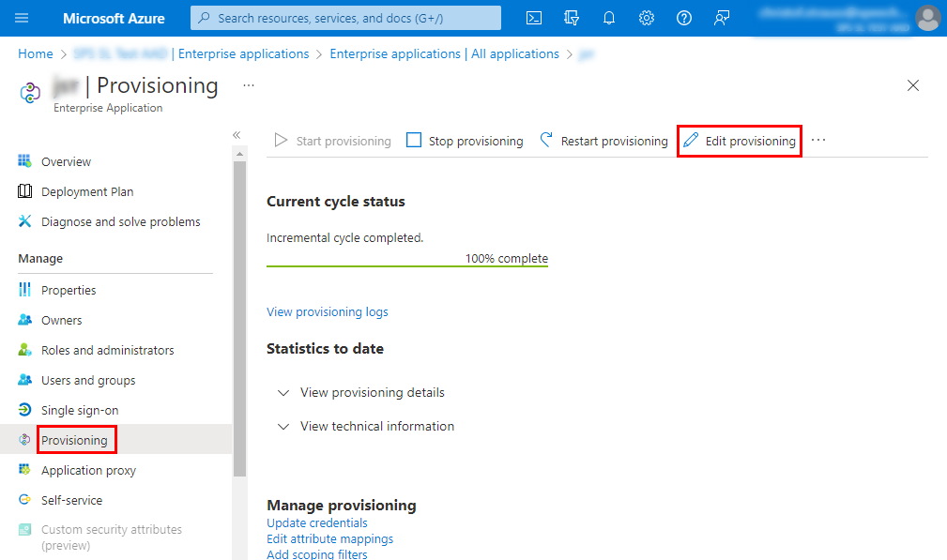Open the notifications bell

click(609, 18)
